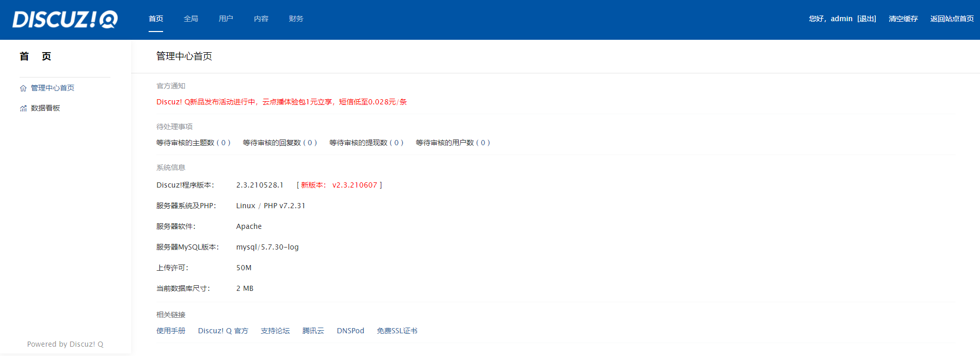Viewport: 980px width, 356px height.
Task: Select the 首页 navigation tab
Action: pos(156,19)
